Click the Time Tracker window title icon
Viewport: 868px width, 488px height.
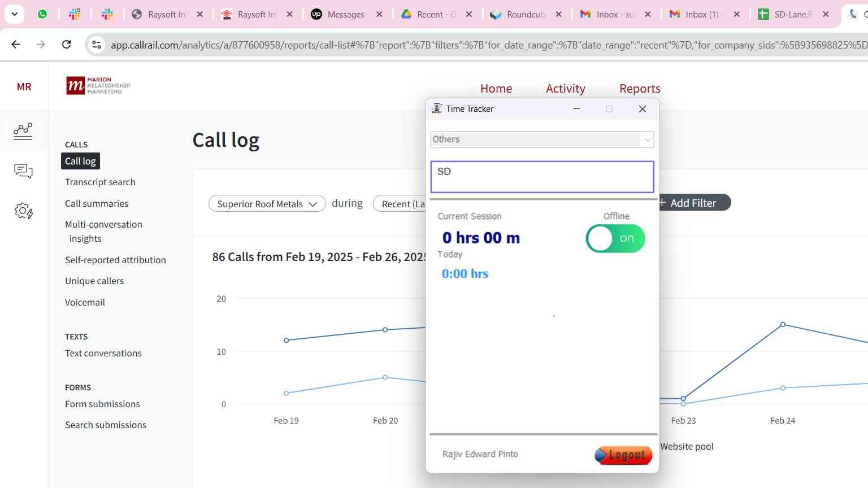(437, 109)
